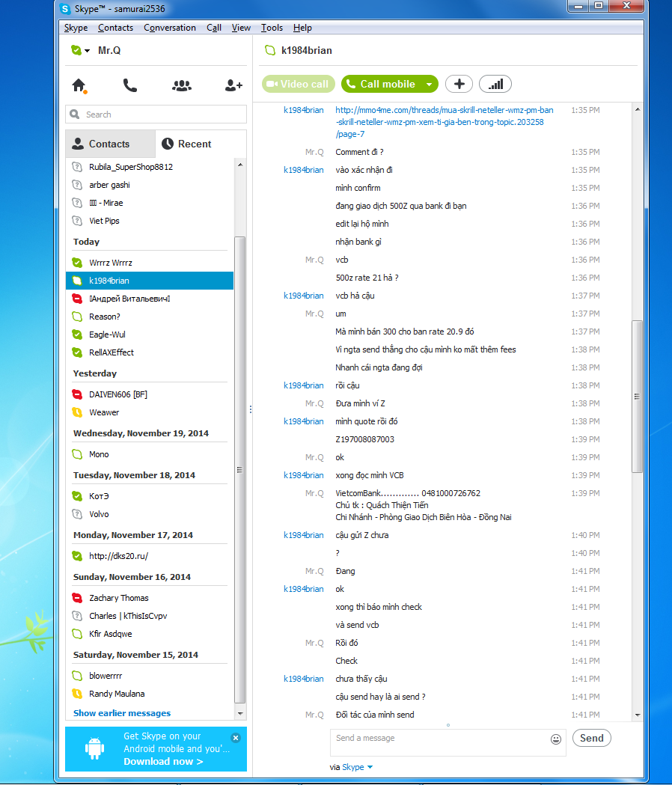Click the status icon beside Eagle-Wul
The image size is (672, 785).
77,335
